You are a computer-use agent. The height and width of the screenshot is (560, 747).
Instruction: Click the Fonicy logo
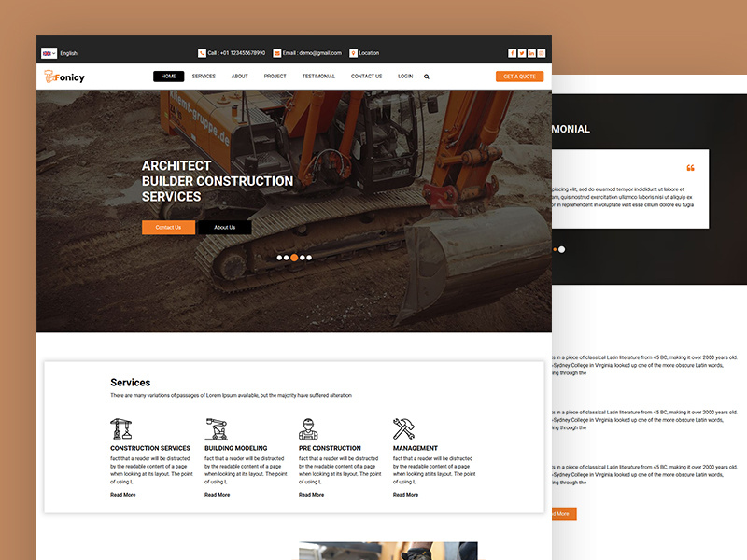click(x=63, y=77)
